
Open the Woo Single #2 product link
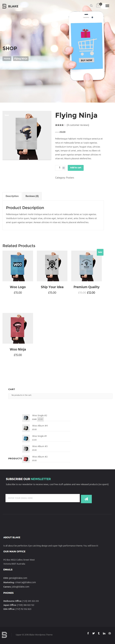click(40, 416)
